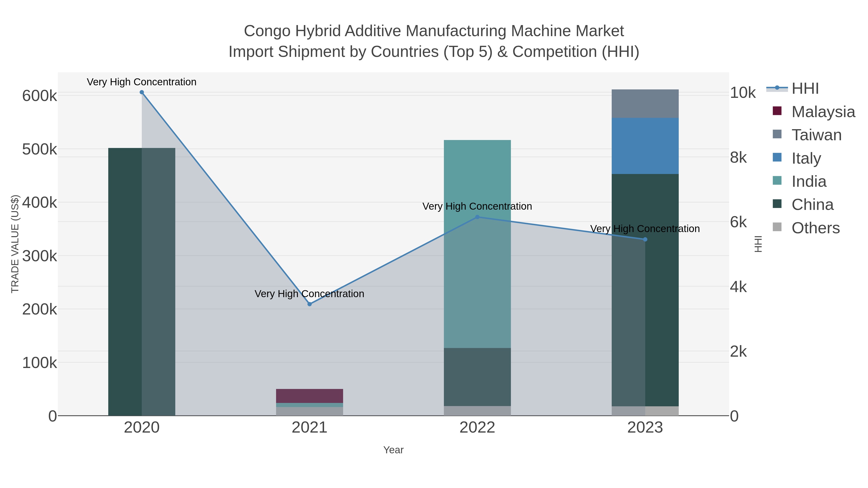
Task: Click the 2020 China bar
Action: tap(142, 282)
